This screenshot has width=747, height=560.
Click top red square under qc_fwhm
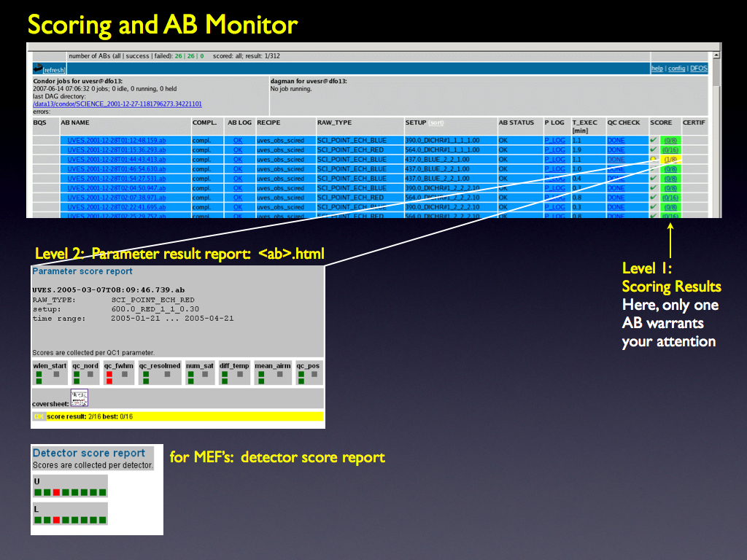[109, 375]
